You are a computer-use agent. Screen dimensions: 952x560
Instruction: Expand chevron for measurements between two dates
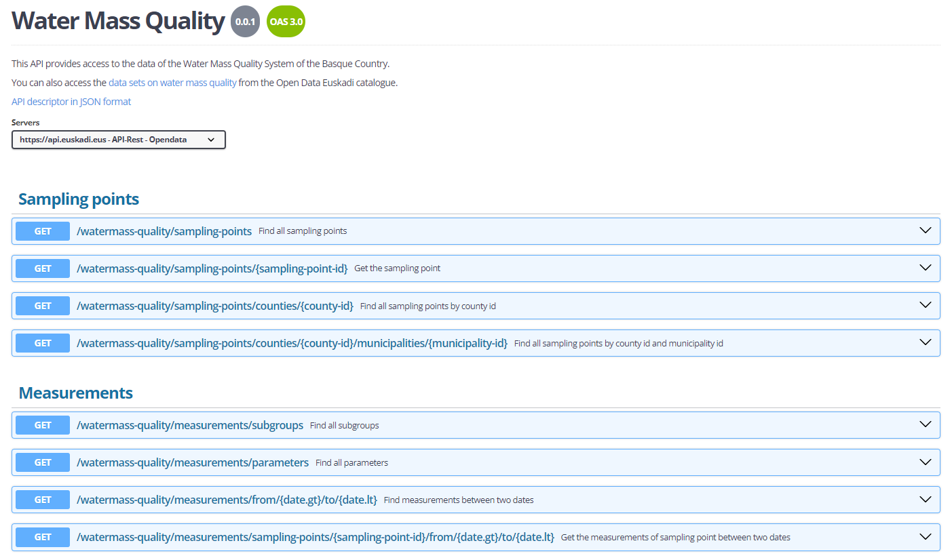925,499
